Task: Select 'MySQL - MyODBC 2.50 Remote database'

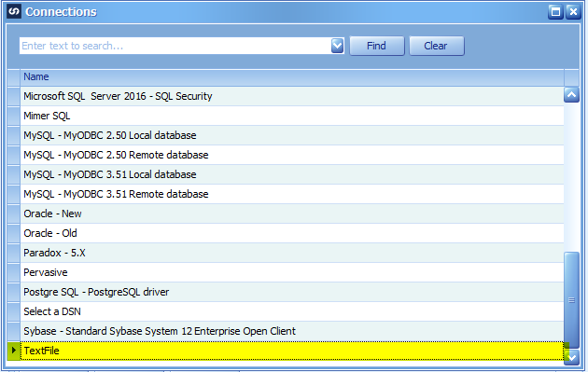Action: pos(292,155)
